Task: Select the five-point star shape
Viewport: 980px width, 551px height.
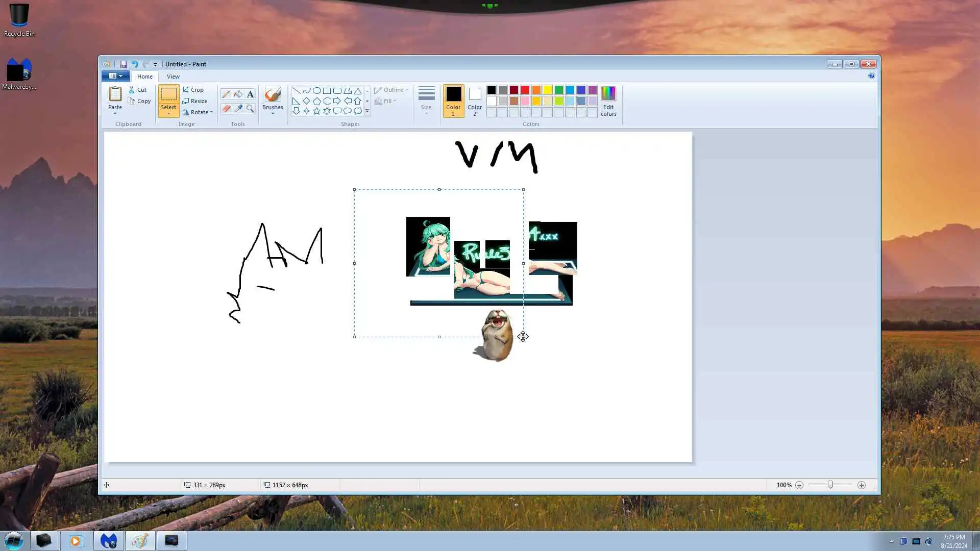Action: (316, 111)
